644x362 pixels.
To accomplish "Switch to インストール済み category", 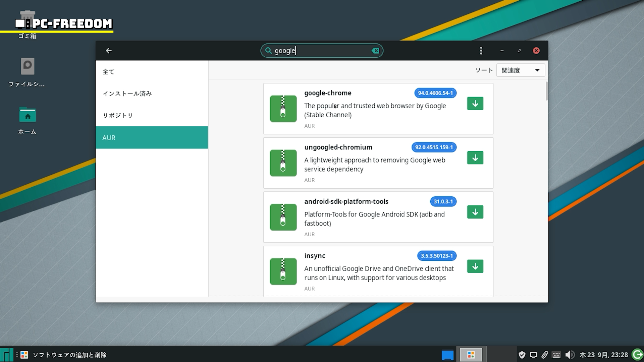I will click(x=127, y=94).
